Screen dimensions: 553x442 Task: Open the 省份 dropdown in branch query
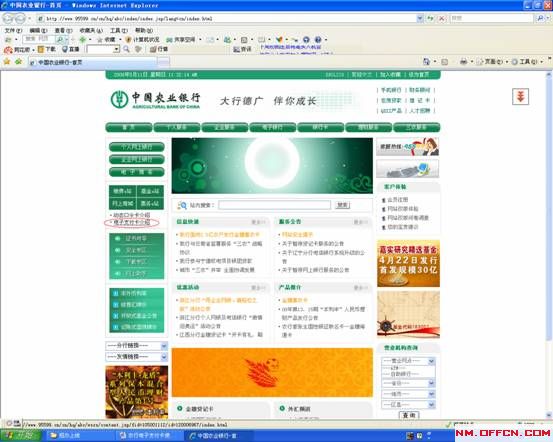[x=408, y=383]
